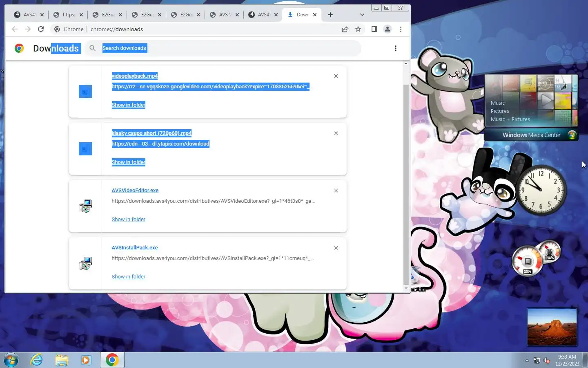588x368 pixels.
Task: Click the googlevideo.com videoplayback source URL
Action: (x=212, y=87)
